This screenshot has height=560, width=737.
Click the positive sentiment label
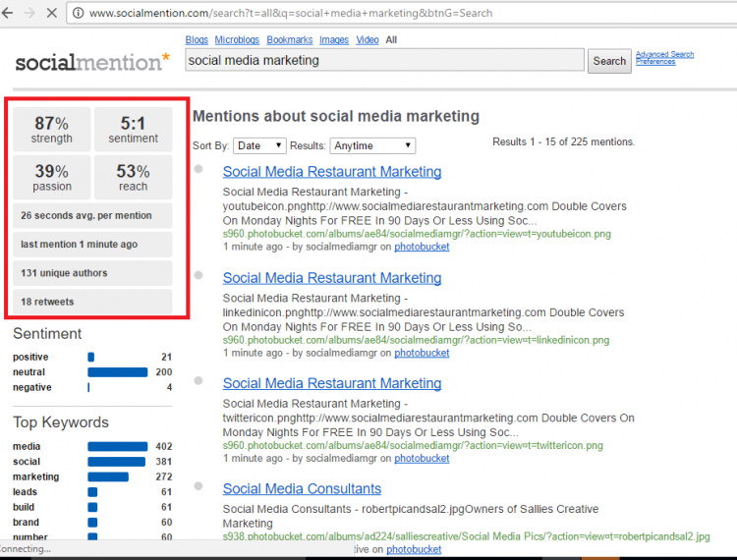pos(30,357)
